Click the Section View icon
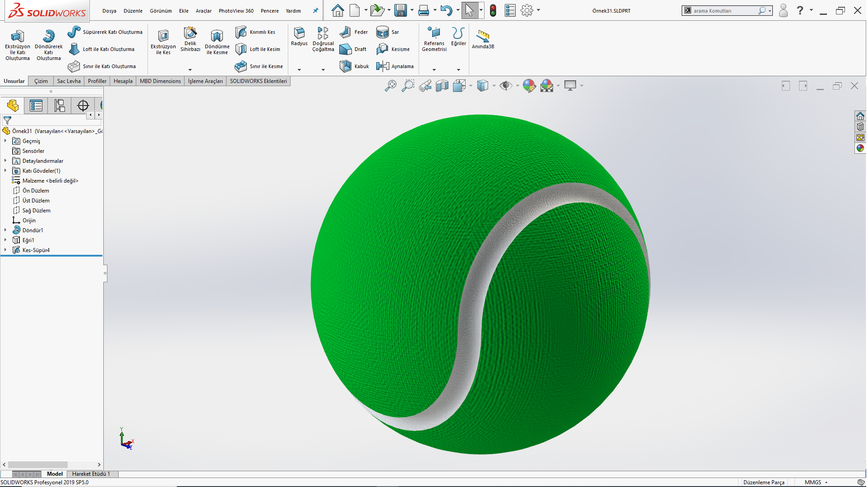868x487 pixels. 442,86
